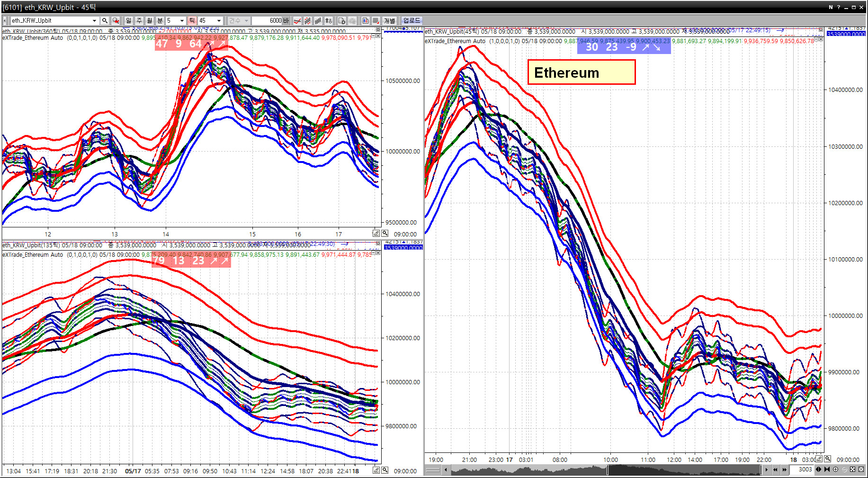
Task: Click the blue chart window toolbar icon
Action: tap(366, 20)
